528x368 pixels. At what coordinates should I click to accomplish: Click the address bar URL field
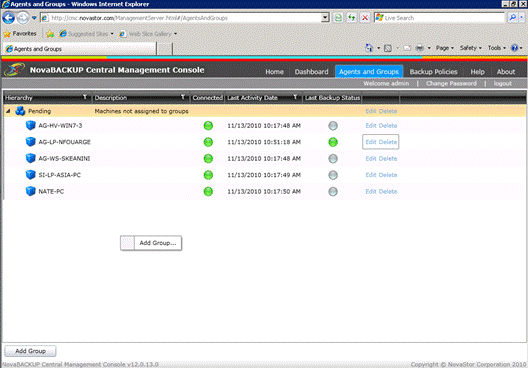point(180,18)
